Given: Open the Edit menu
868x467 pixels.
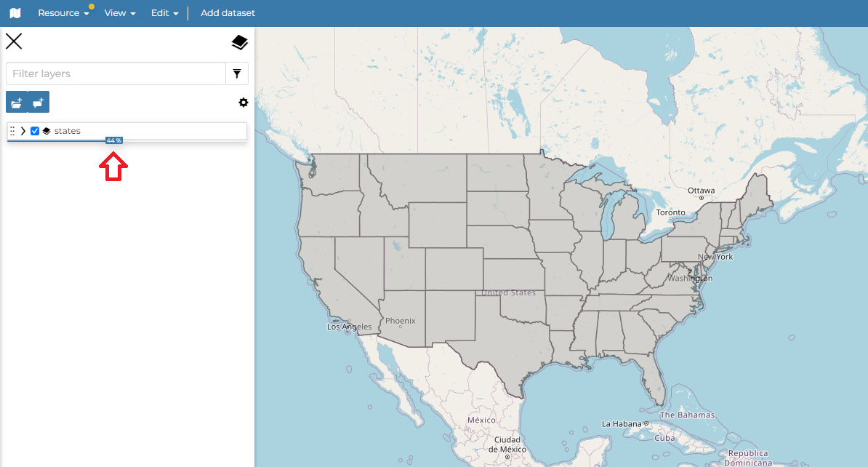Looking at the screenshot, I should pos(164,13).
